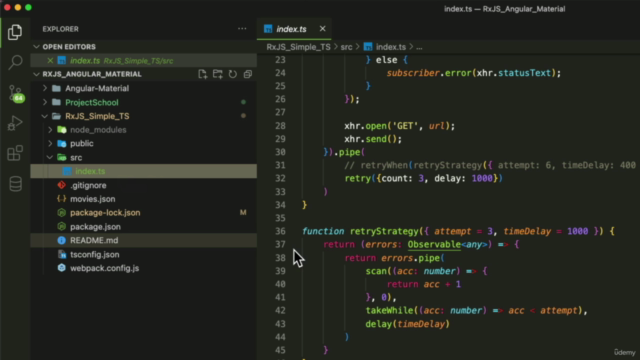Collapse the RxJS_Simple_TS folder

pyautogui.click(x=97, y=116)
